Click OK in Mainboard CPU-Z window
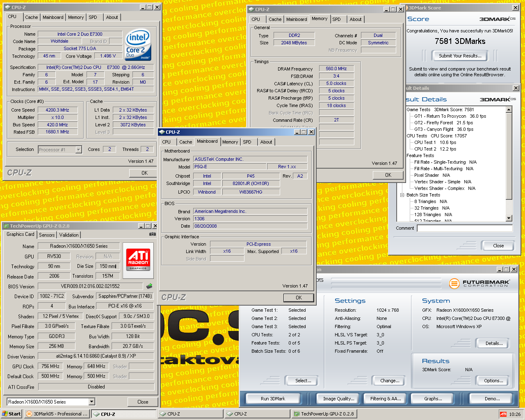Viewport: 525px width, 420px height. (299, 298)
